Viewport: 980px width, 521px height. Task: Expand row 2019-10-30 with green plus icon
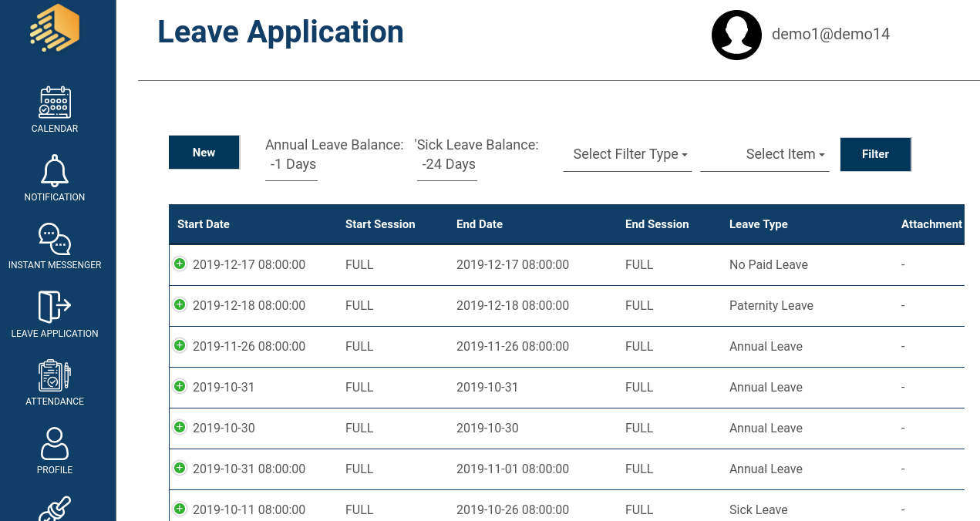pyautogui.click(x=180, y=427)
